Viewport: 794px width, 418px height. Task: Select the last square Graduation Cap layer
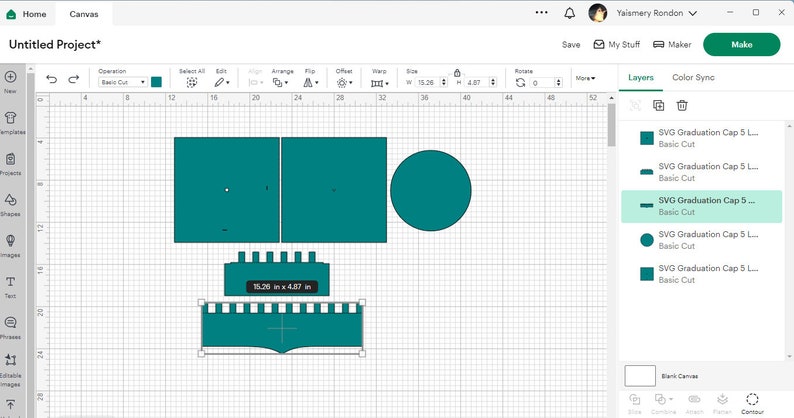701,274
